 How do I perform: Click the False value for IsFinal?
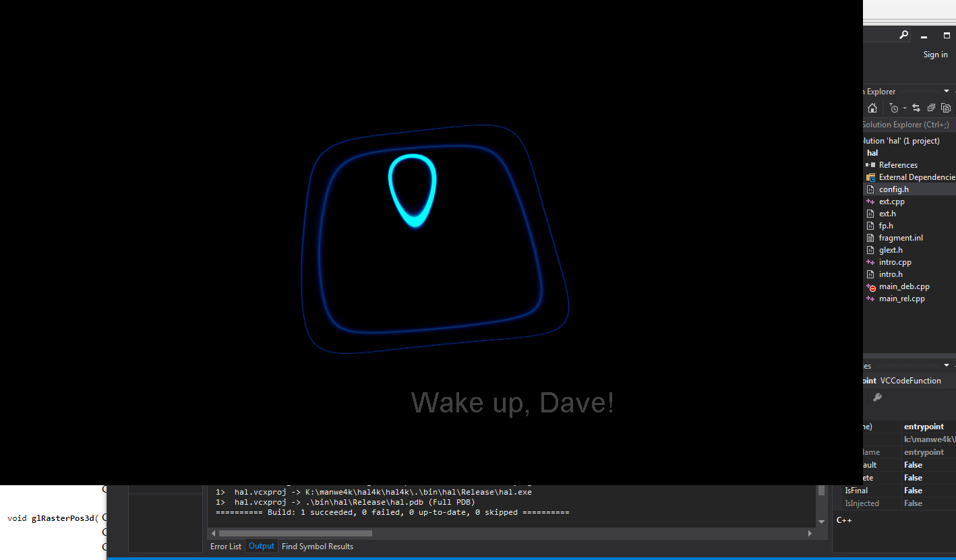click(913, 491)
